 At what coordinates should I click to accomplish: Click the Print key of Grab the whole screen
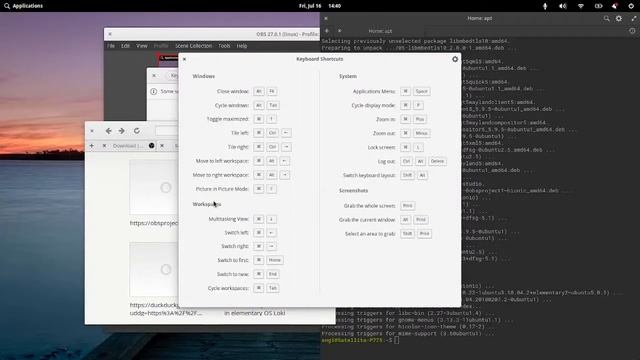pos(407,206)
